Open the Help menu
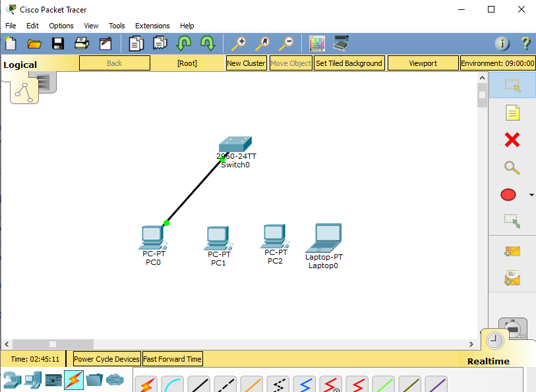This screenshot has height=392, width=536. tap(187, 26)
